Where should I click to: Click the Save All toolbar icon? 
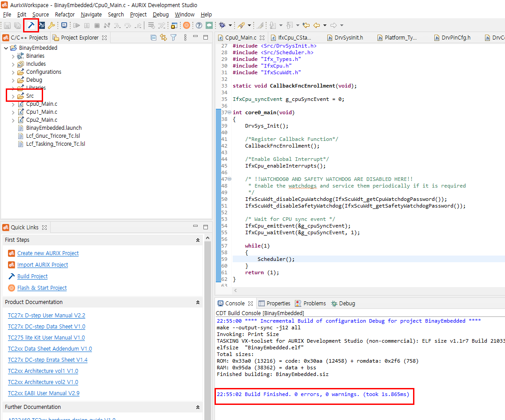[18, 25]
